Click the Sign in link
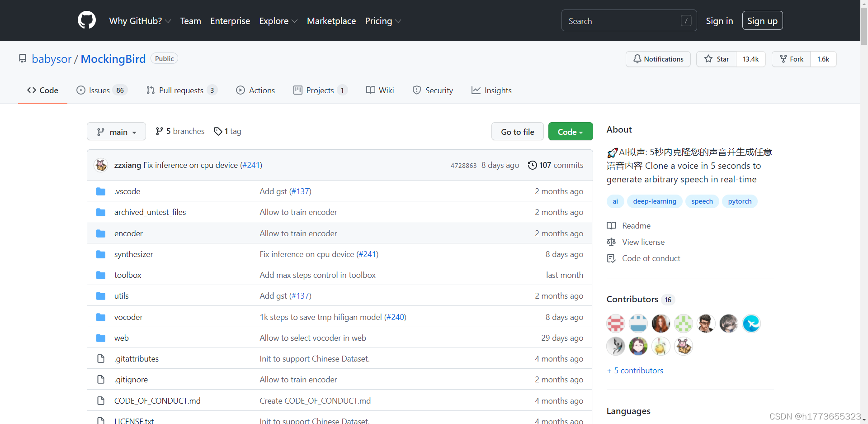868x424 pixels. click(719, 21)
